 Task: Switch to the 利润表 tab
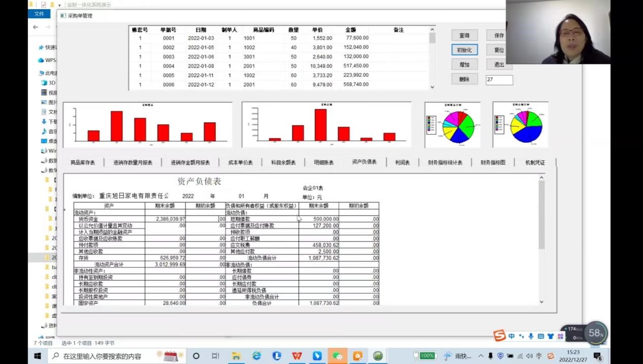click(402, 162)
